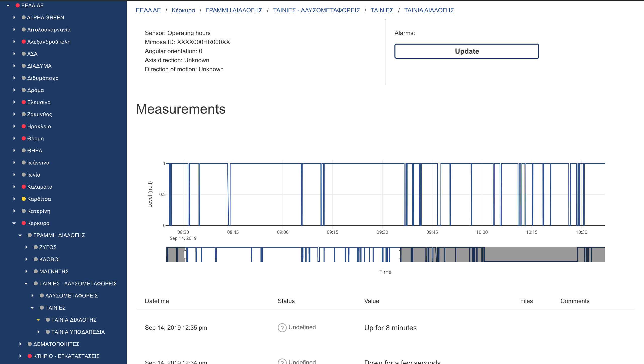
Task: Click the grey status dot beside ALPHA GREEN
Action: [x=24, y=18]
